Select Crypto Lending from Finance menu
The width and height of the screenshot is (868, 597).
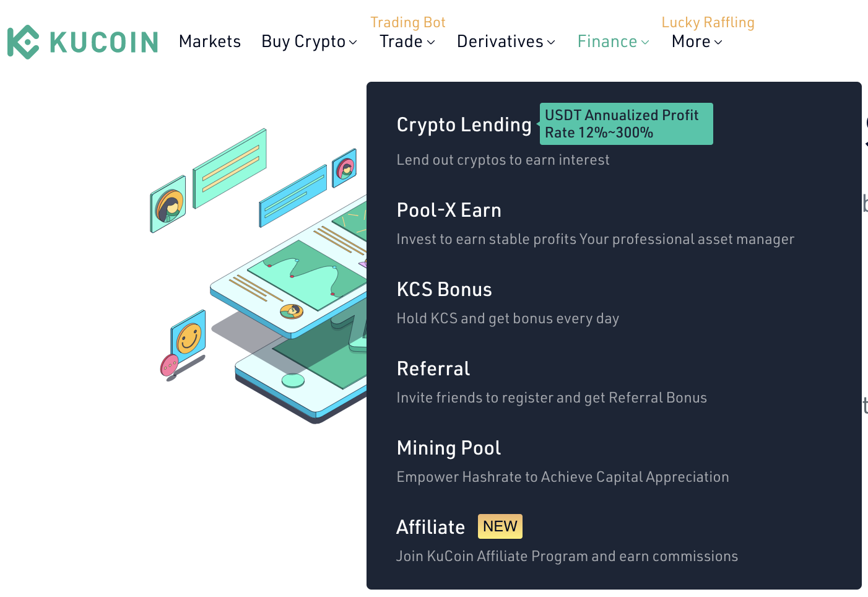(x=464, y=125)
